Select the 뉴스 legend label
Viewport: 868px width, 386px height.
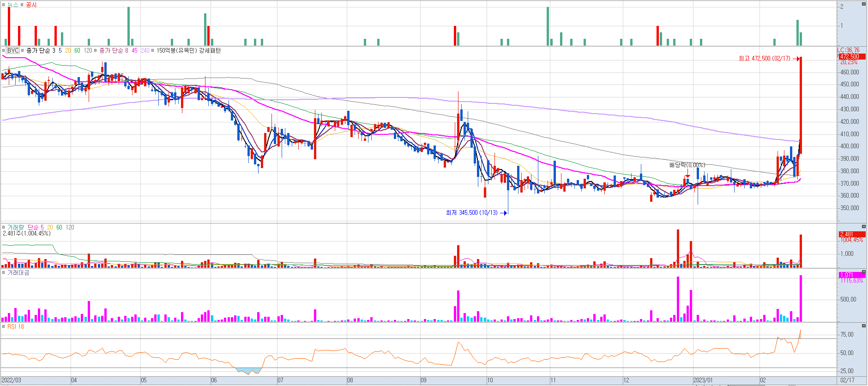[13, 5]
